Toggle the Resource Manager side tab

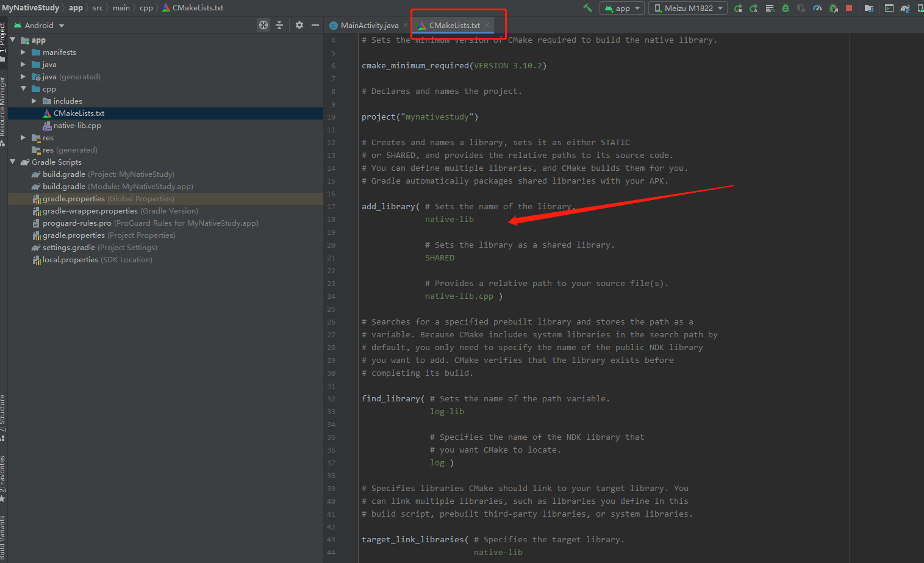coord(3,111)
